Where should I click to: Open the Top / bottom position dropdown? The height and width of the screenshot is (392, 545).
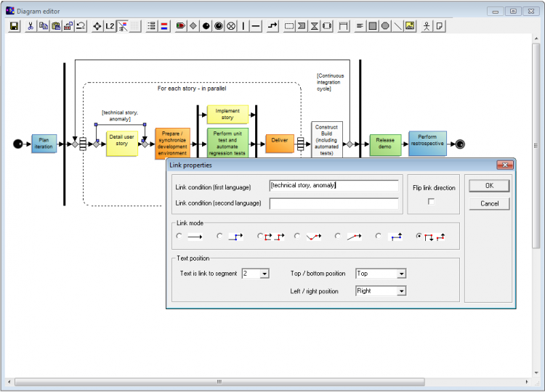[401, 274]
